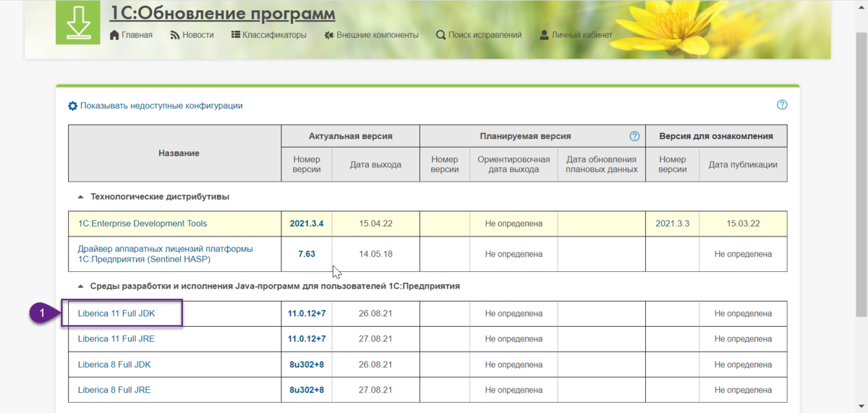Click version 11.0.12+7 for Liberica 11 Full JRE
The height and width of the screenshot is (413, 868).
tap(307, 339)
